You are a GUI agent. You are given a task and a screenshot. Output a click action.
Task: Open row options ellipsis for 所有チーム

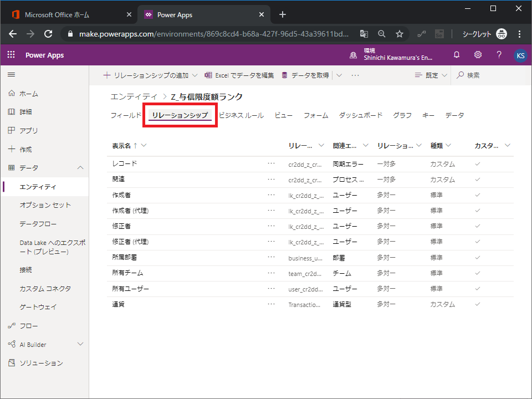pos(271,273)
